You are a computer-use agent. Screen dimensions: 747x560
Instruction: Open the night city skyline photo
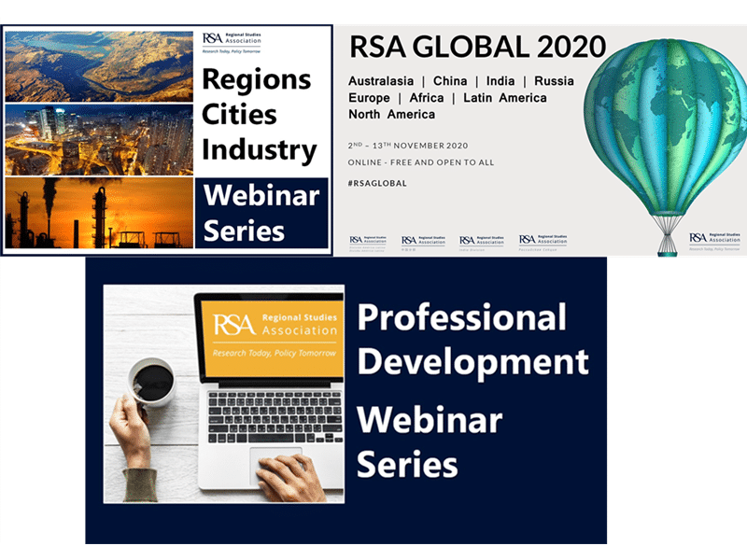click(99, 140)
